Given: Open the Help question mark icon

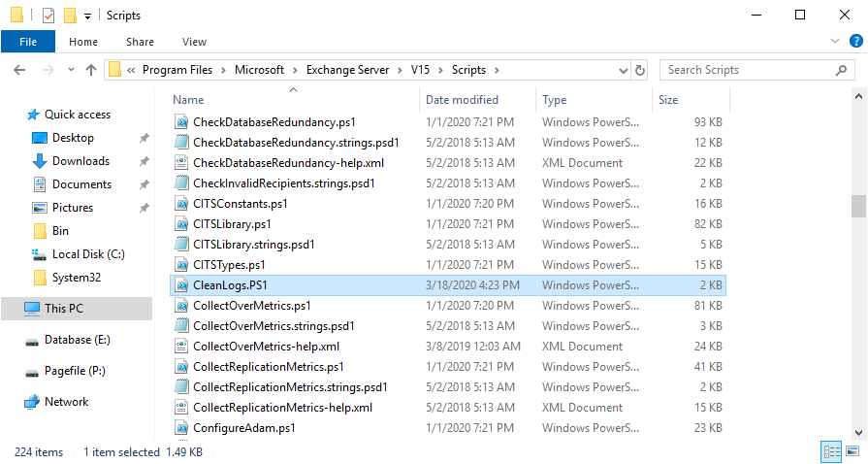Looking at the screenshot, I should click(x=855, y=41).
